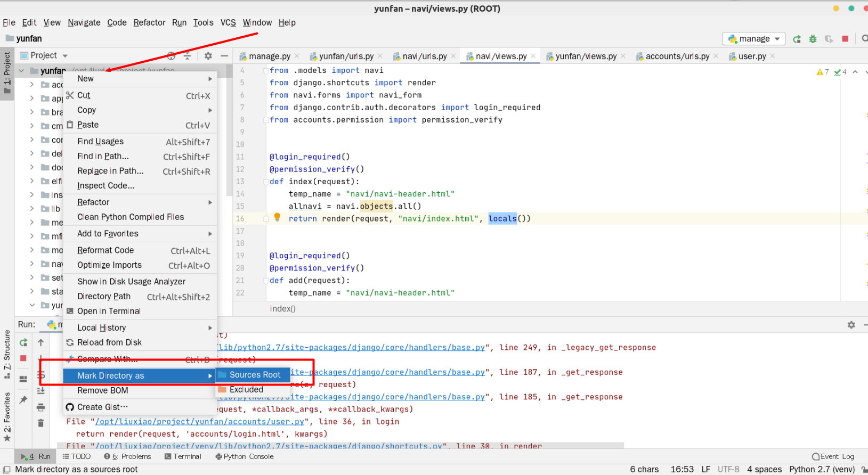Fold the index function on line 13
Screen dimensions: 868x475
(x=265, y=182)
